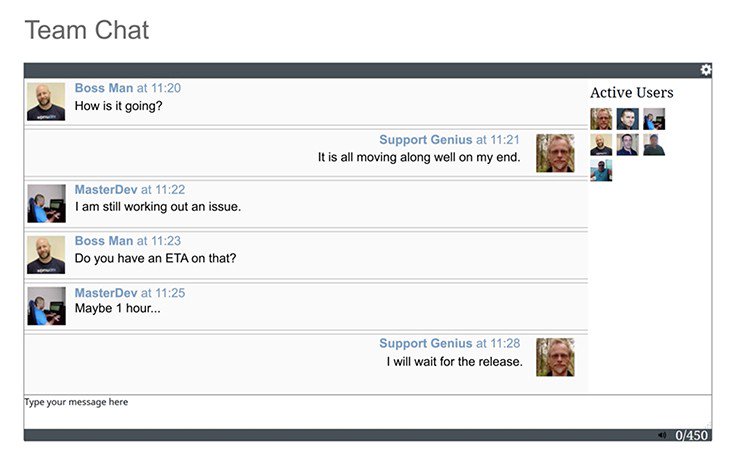Screen dimensions: 735x470
Task: Open MasterDev name link at 11:25
Action: tap(106, 293)
